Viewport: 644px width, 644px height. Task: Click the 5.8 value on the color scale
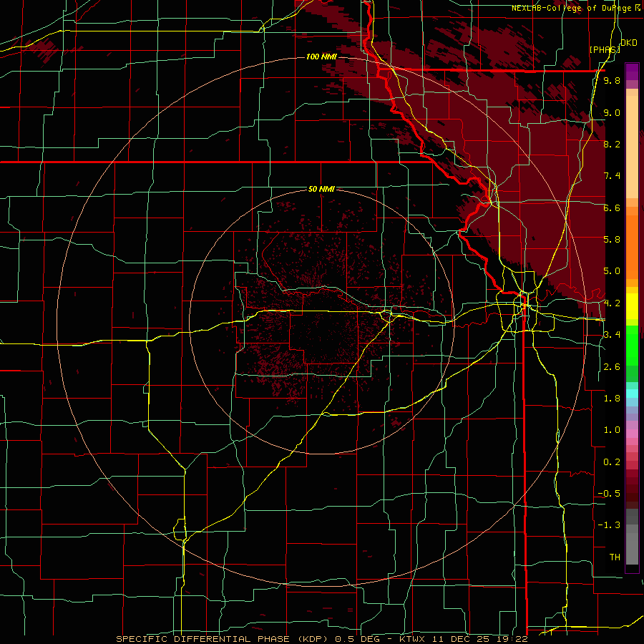(612, 240)
